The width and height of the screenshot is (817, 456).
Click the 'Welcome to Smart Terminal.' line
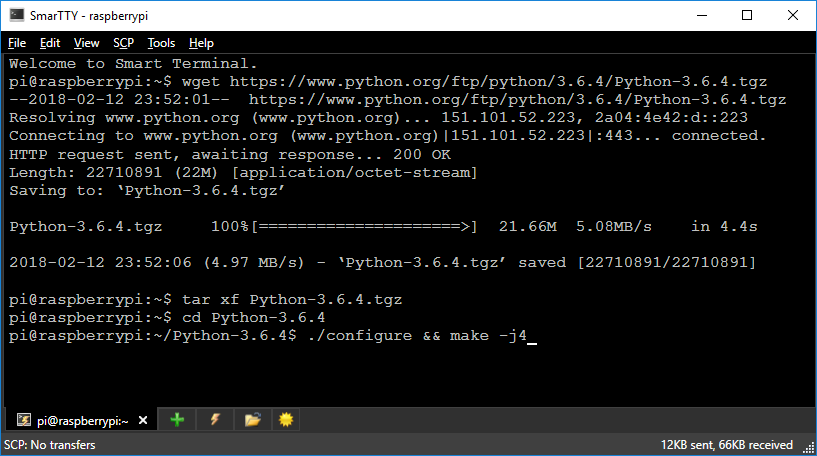pyautogui.click(x=133, y=64)
